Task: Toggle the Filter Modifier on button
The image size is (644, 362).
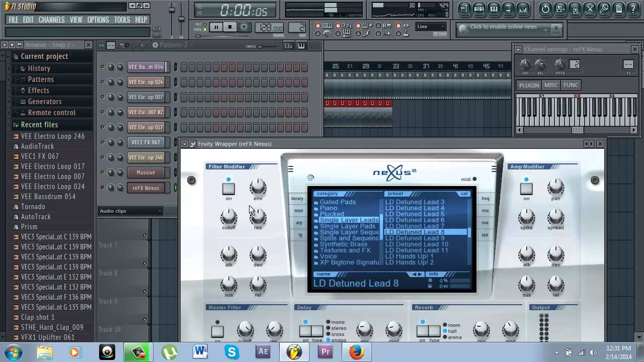Action: coord(228,189)
